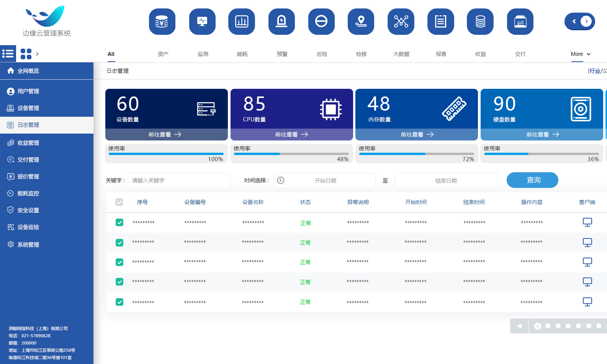This screenshot has width=607, height=364.
Task: Select the 预警 tab
Action: pos(282,54)
